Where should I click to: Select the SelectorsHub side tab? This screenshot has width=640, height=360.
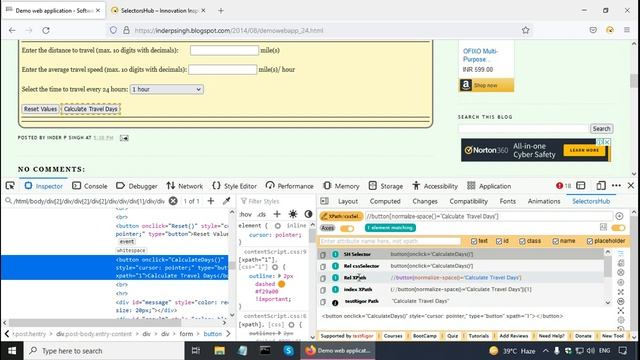pyautogui.click(x=591, y=201)
